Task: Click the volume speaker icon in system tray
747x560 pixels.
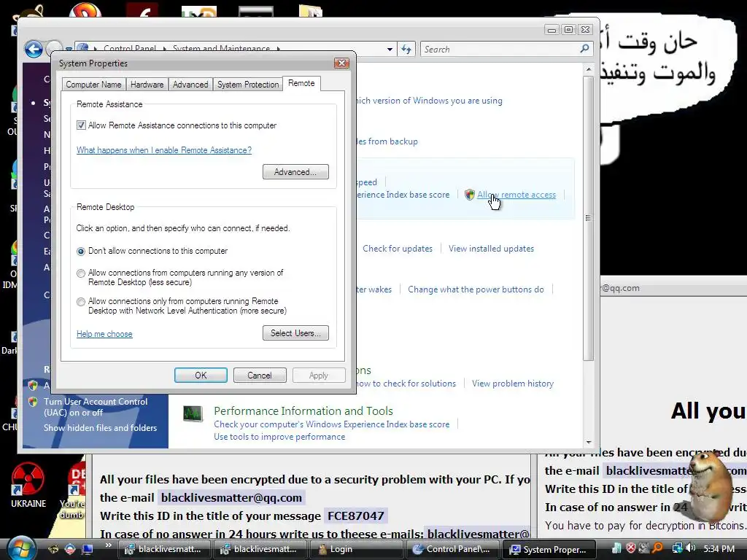Action: click(691, 548)
